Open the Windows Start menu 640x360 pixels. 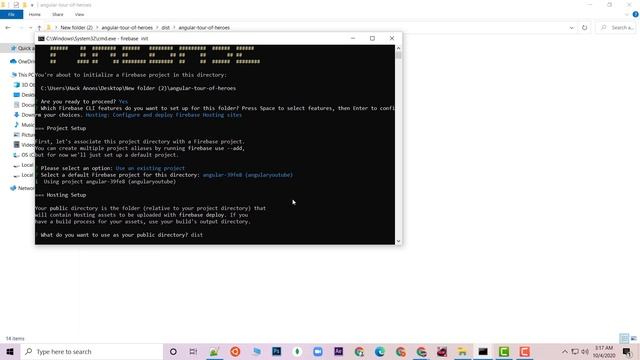10,351
